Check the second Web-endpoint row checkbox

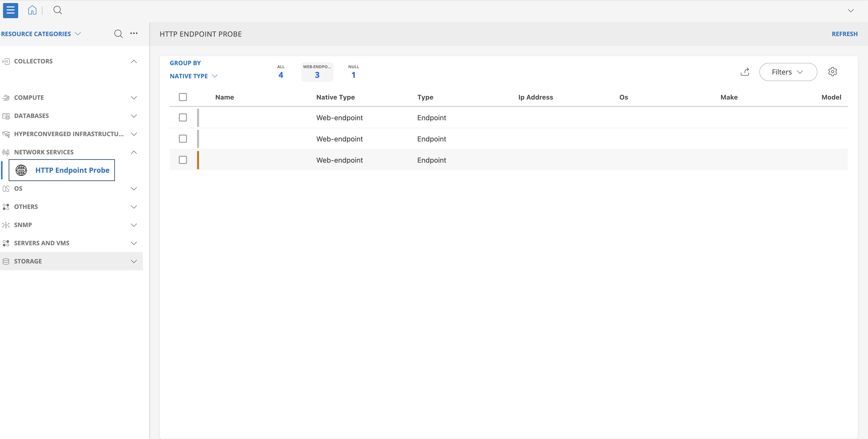point(183,139)
